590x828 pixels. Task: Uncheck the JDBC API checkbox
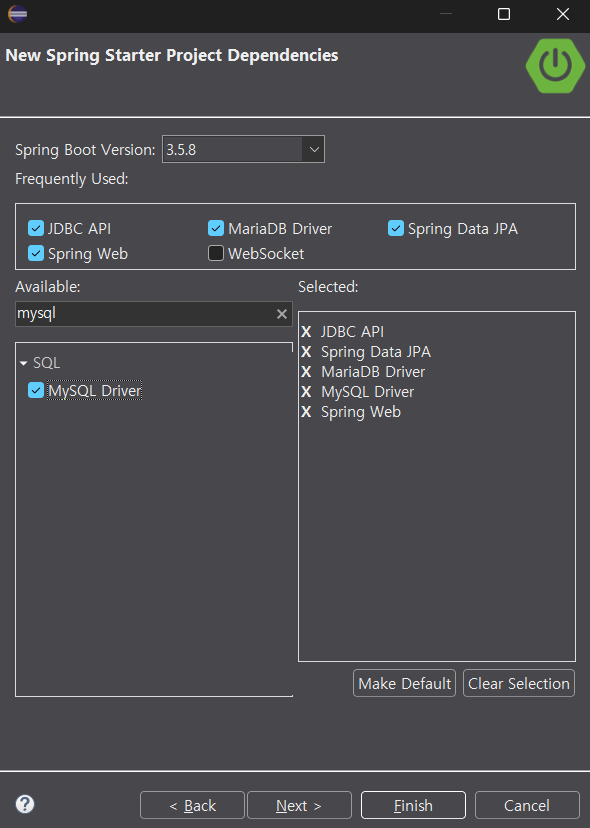36,228
